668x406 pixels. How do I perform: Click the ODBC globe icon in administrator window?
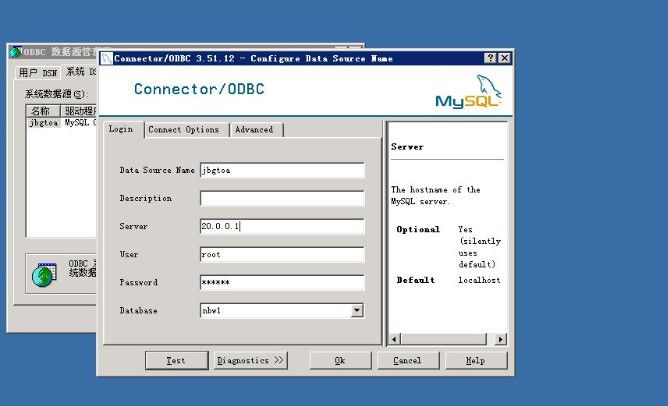pos(44,275)
